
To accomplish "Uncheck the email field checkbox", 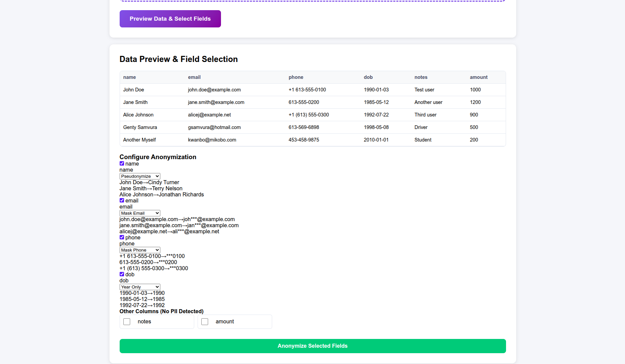I will point(122,200).
